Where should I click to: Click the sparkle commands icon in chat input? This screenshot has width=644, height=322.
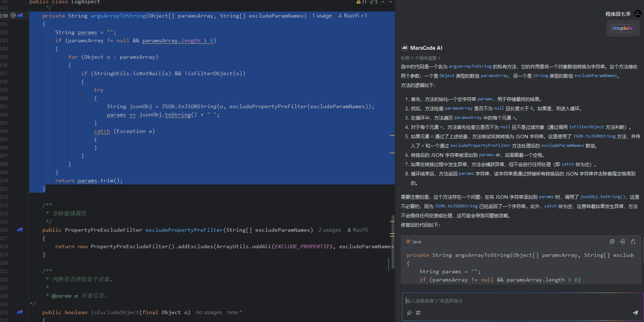coord(409,313)
